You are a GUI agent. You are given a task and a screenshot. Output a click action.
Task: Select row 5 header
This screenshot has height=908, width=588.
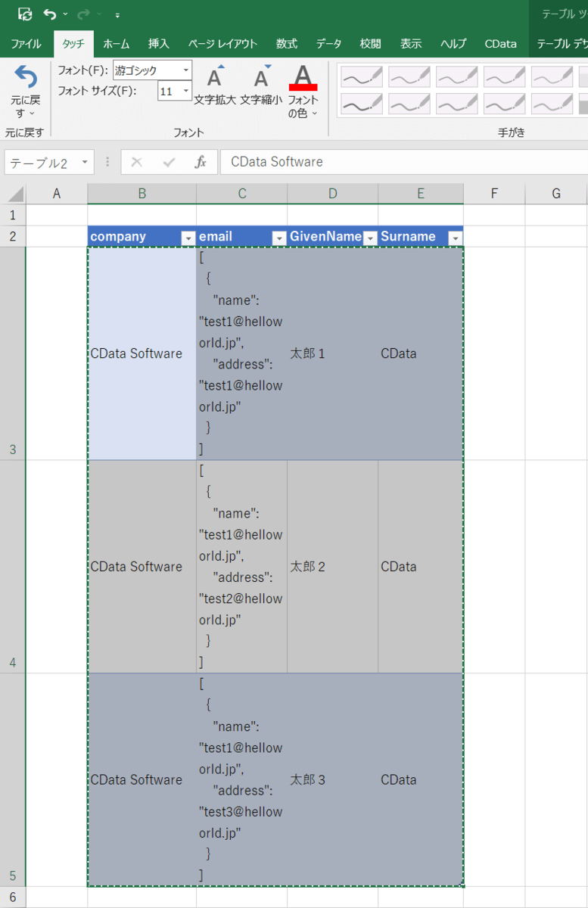[13, 780]
